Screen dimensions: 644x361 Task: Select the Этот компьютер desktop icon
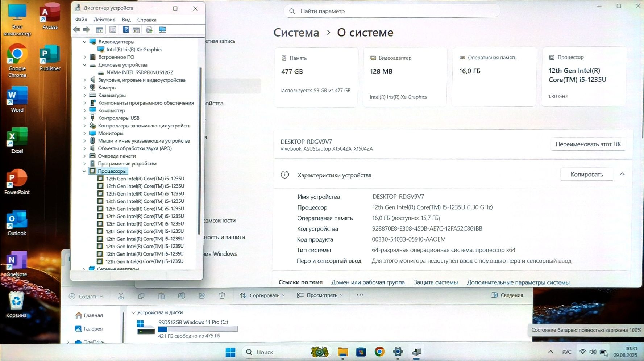coord(17,20)
